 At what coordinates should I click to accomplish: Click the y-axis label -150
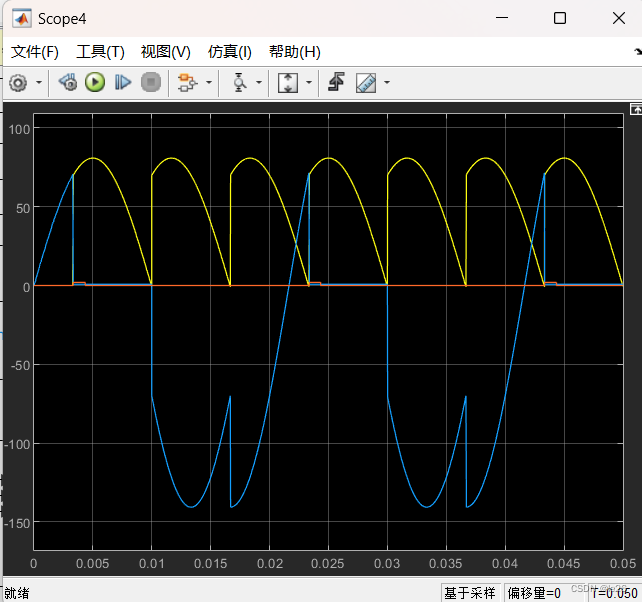[17, 523]
